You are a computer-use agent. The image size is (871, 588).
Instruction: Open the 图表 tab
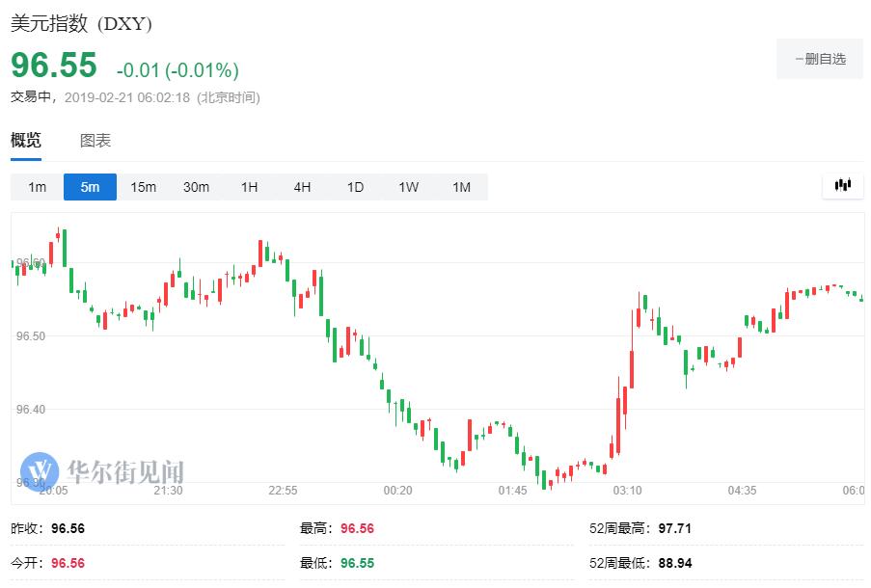tap(95, 141)
